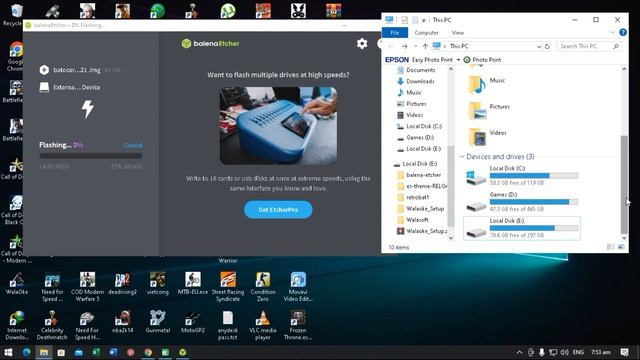Select the Games (D:) drive tile
This screenshot has height=360, width=640.
coord(522,202)
